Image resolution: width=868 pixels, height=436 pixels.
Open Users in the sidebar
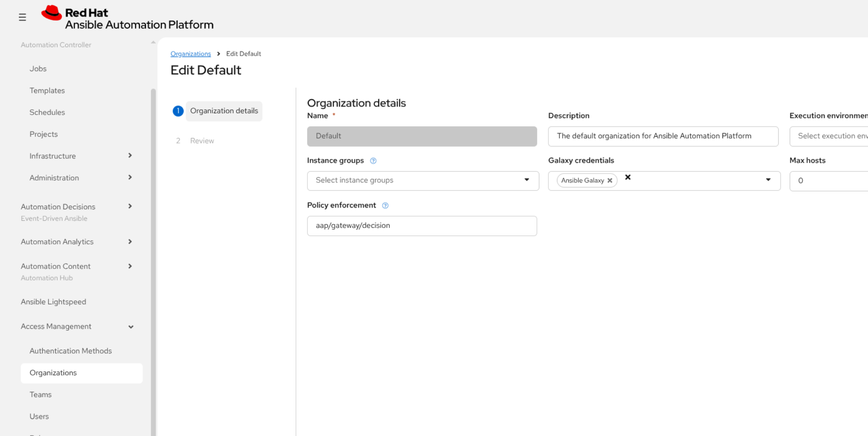coord(39,416)
